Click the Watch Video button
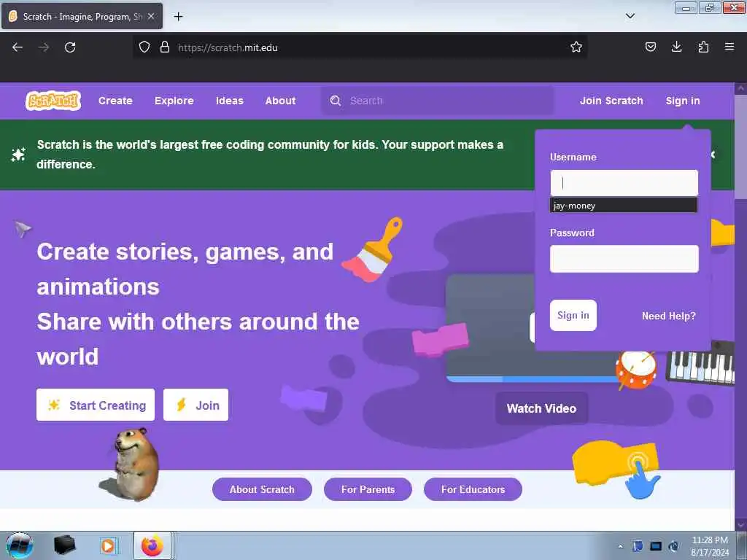This screenshot has width=747, height=560. 542,408
